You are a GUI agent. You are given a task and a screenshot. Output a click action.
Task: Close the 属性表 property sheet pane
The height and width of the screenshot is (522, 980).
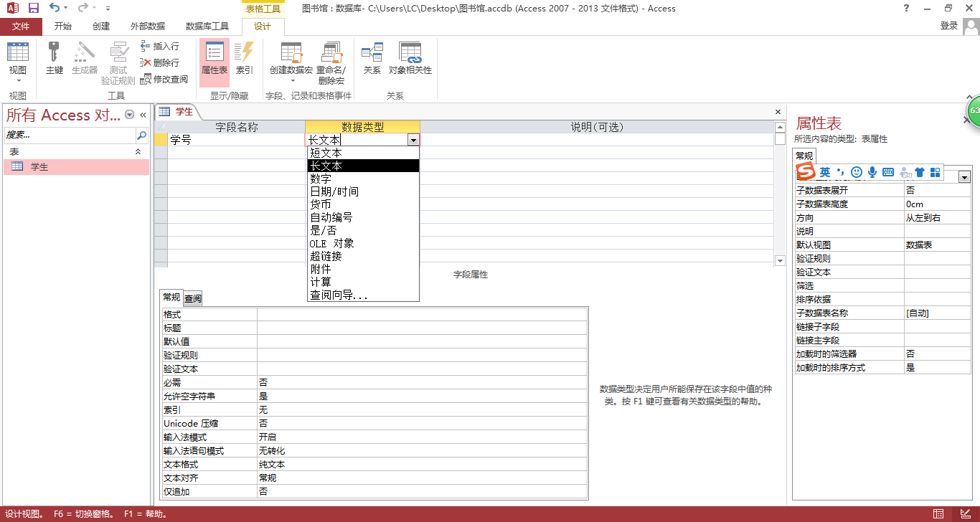tap(966, 120)
